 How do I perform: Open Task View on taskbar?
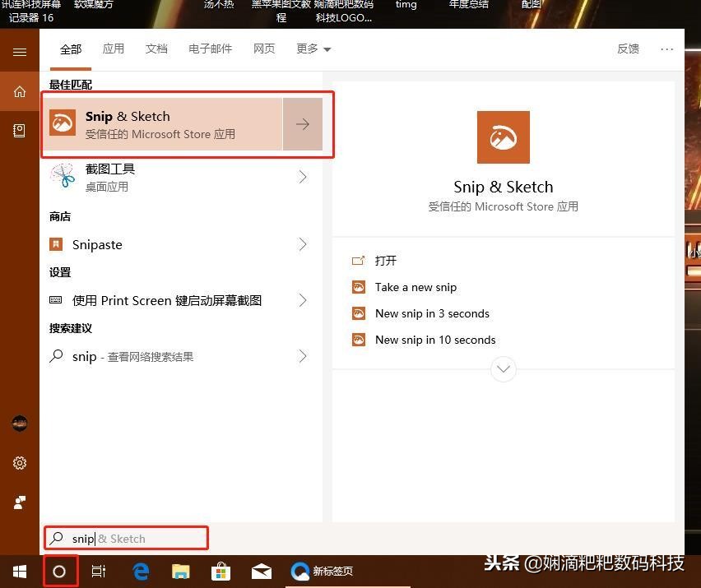(x=99, y=572)
